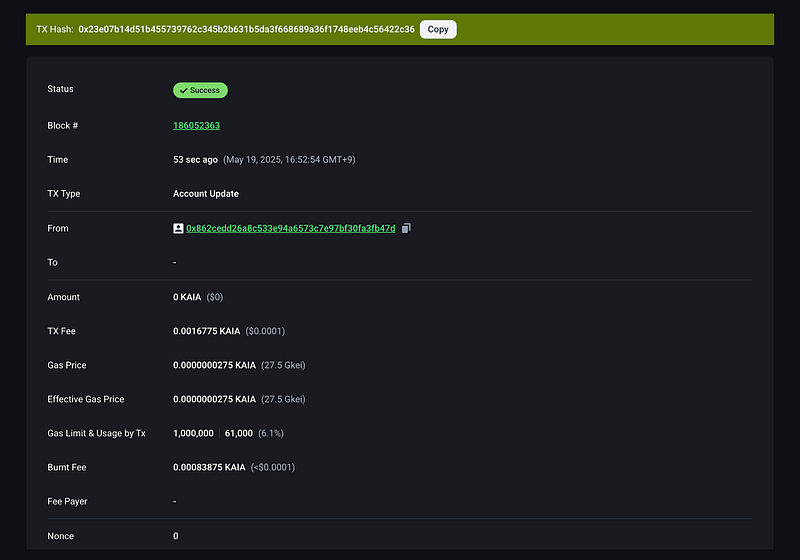Image resolution: width=800 pixels, height=560 pixels.
Task: Click the 'Gas Price' row label
Action: click(x=67, y=365)
